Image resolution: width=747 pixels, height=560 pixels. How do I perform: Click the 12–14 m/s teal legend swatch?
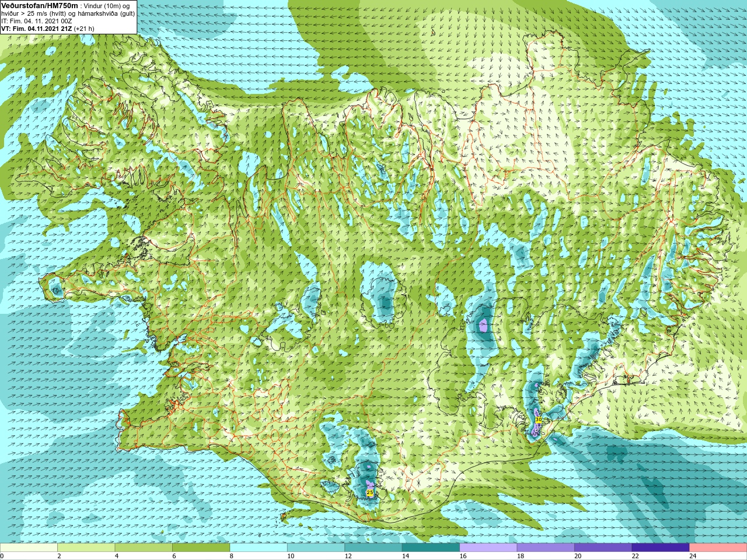point(373,548)
